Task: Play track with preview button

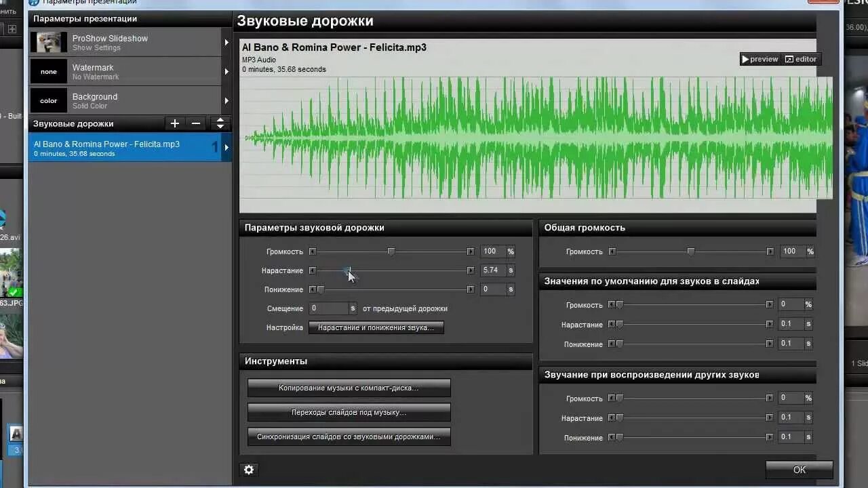Action: 760,59
